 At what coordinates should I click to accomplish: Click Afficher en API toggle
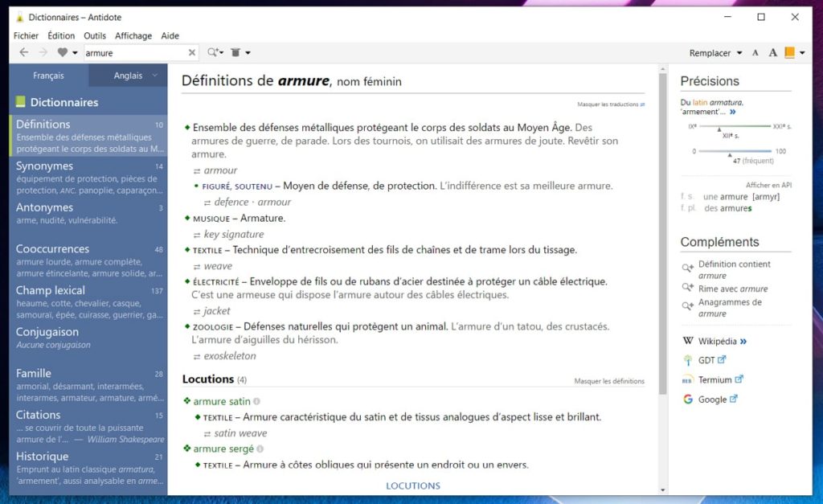click(x=768, y=185)
